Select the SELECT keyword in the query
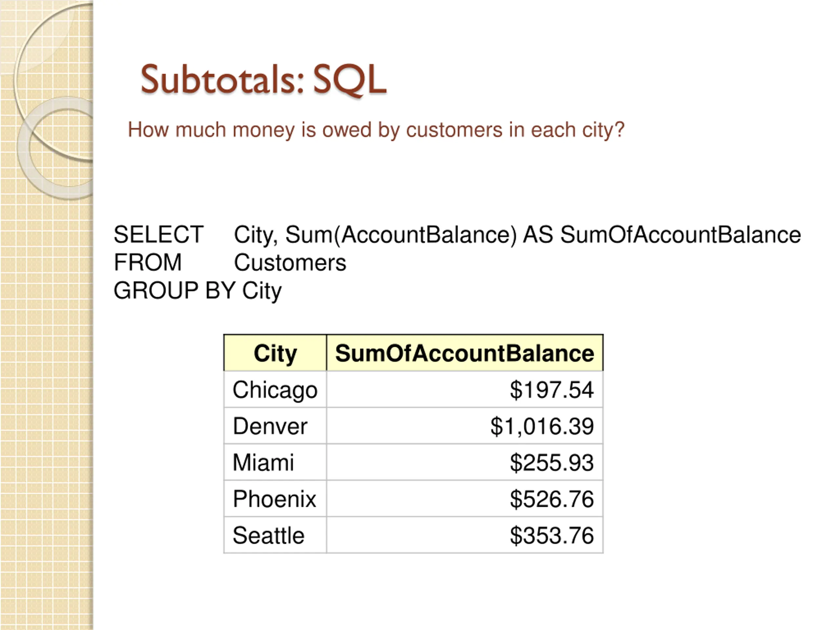Viewport: 840px width, 630px height. pyautogui.click(x=159, y=234)
